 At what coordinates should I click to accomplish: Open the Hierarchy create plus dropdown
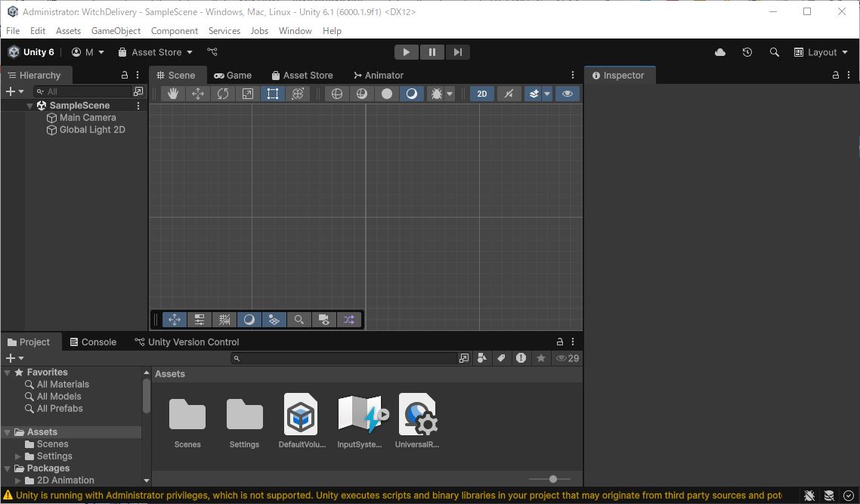point(14,91)
